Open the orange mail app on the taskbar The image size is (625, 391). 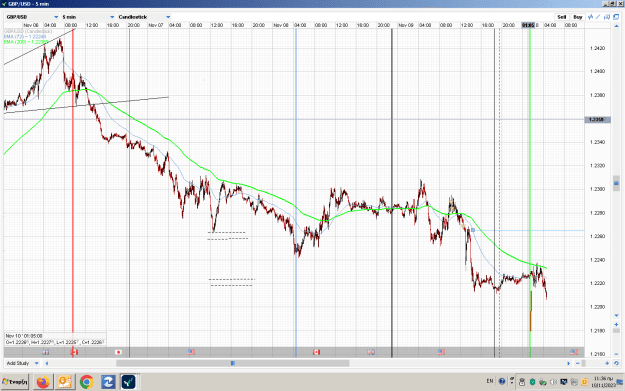tap(65, 382)
